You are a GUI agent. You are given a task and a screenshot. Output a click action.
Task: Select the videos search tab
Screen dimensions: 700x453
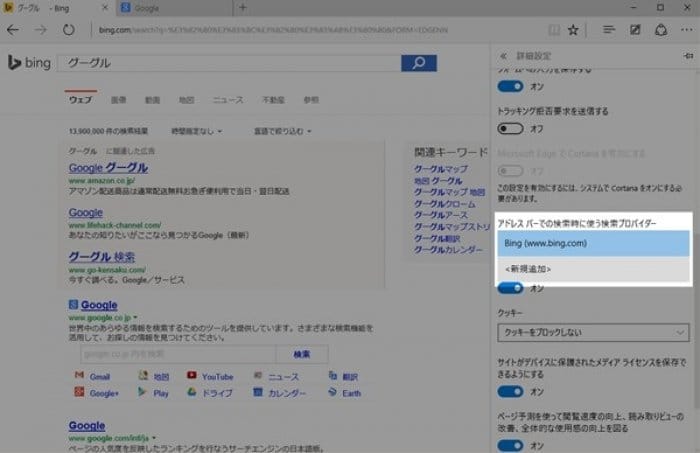[x=152, y=100]
